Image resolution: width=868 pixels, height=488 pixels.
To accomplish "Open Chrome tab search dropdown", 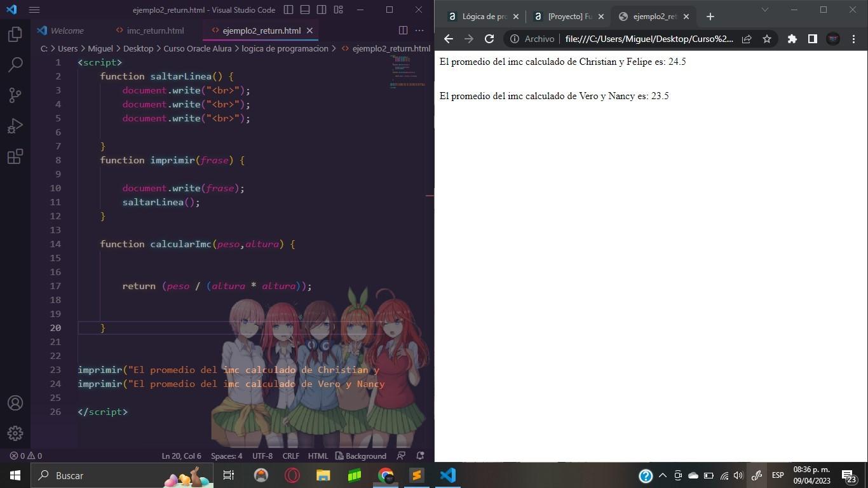I will click(x=765, y=10).
